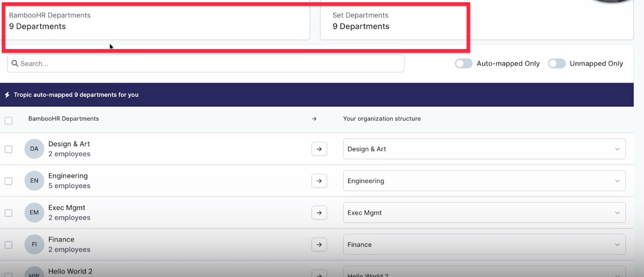This screenshot has width=644, height=277.
Task: Click the "Unmapped Only" label text
Action: 596,64
